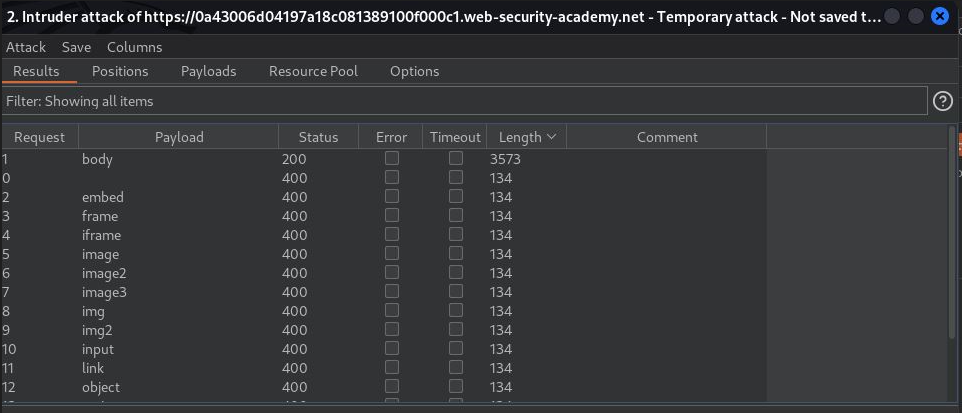
Task: Sort by the Payload column header
Action: (x=179, y=137)
